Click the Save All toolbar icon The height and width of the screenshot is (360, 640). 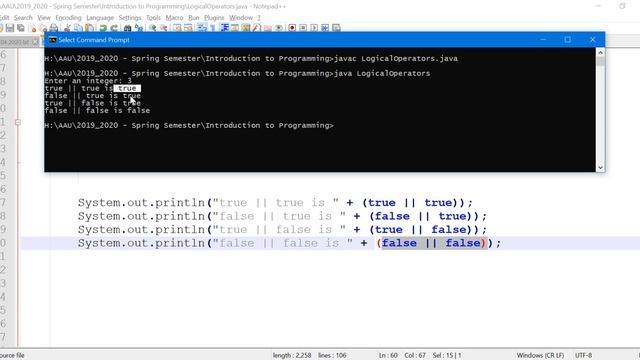click(21, 28)
